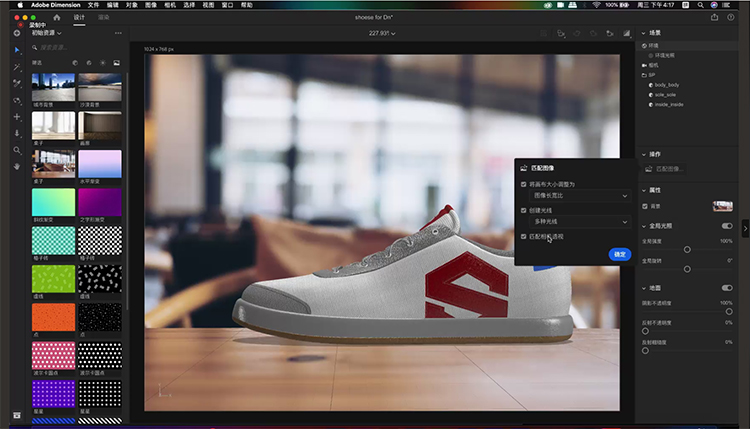This screenshot has width=750, height=429.
Task: Open camera bookmarks icon in canvas toolbar
Action: point(561,33)
